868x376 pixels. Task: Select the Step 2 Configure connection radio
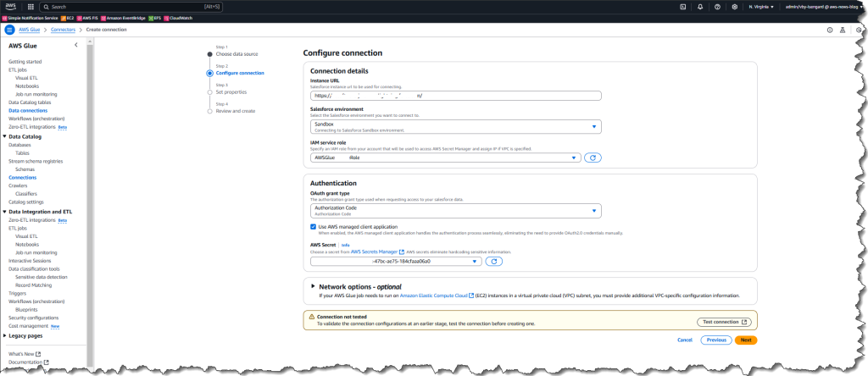click(210, 73)
